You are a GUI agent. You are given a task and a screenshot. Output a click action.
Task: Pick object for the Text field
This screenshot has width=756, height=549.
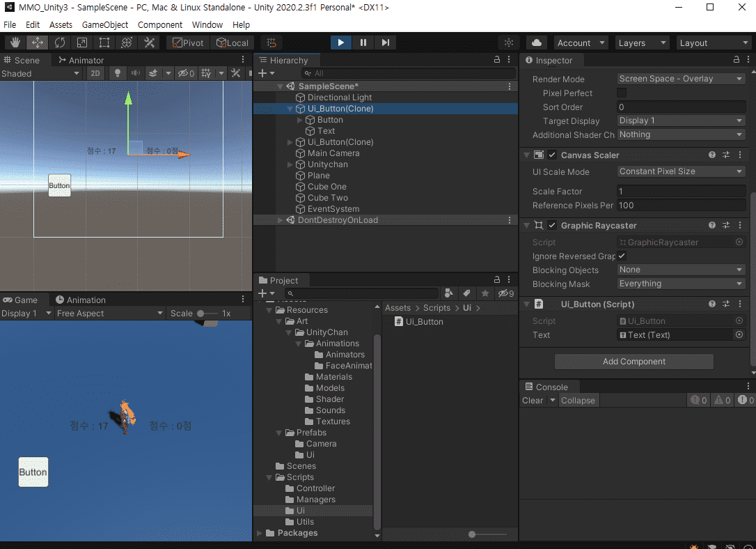coord(739,334)
